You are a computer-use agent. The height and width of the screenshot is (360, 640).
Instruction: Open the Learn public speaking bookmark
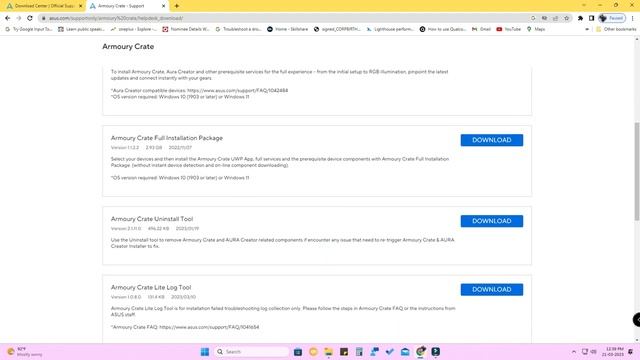tap(81, 29)
